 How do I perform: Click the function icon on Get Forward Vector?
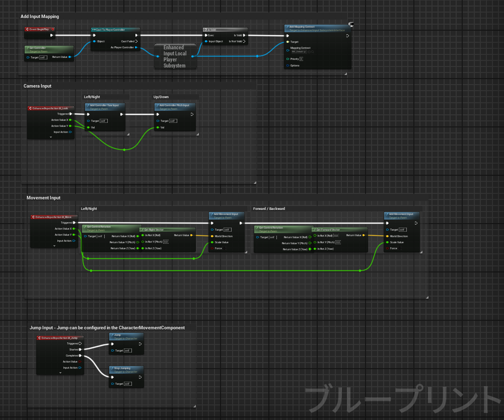click(x=315, y=230)
